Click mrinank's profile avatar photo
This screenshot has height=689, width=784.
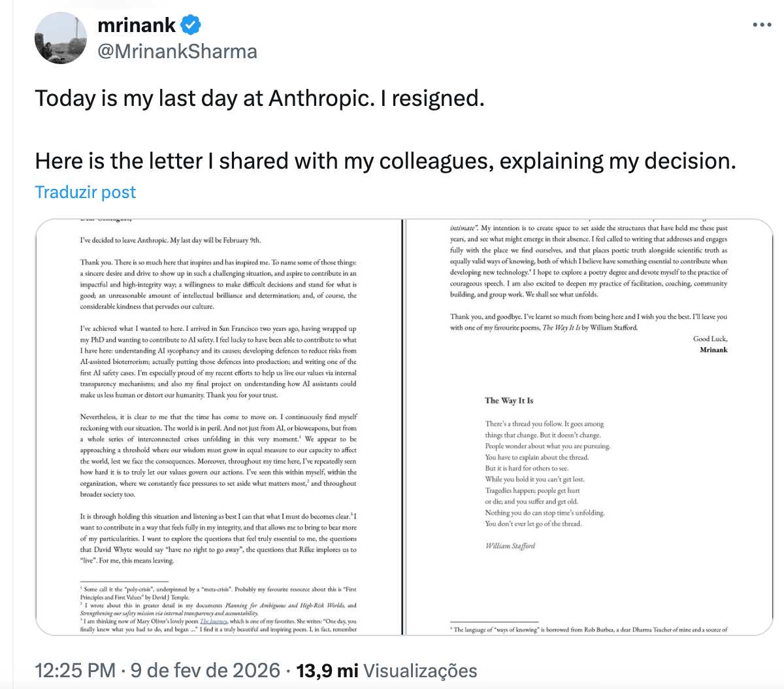[61, 37]
